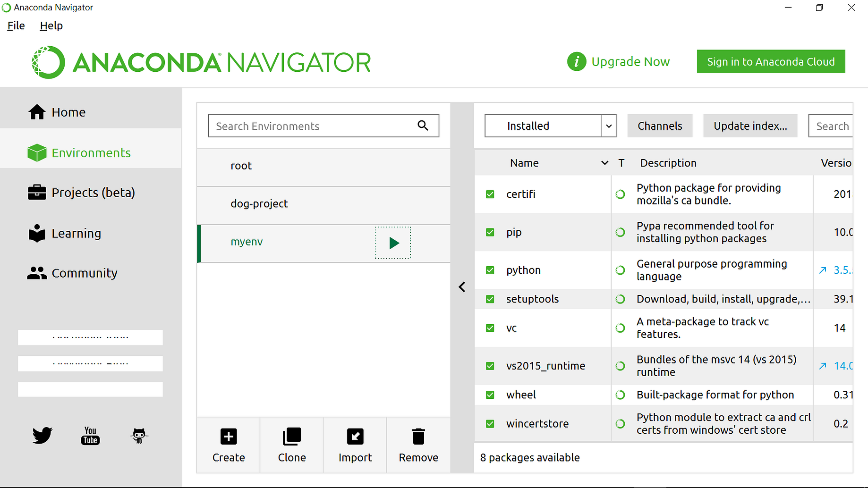This screenshot has width=868, height=488.
Task: Toggle the python package checkbox
Action: click(x=490, y=270)
